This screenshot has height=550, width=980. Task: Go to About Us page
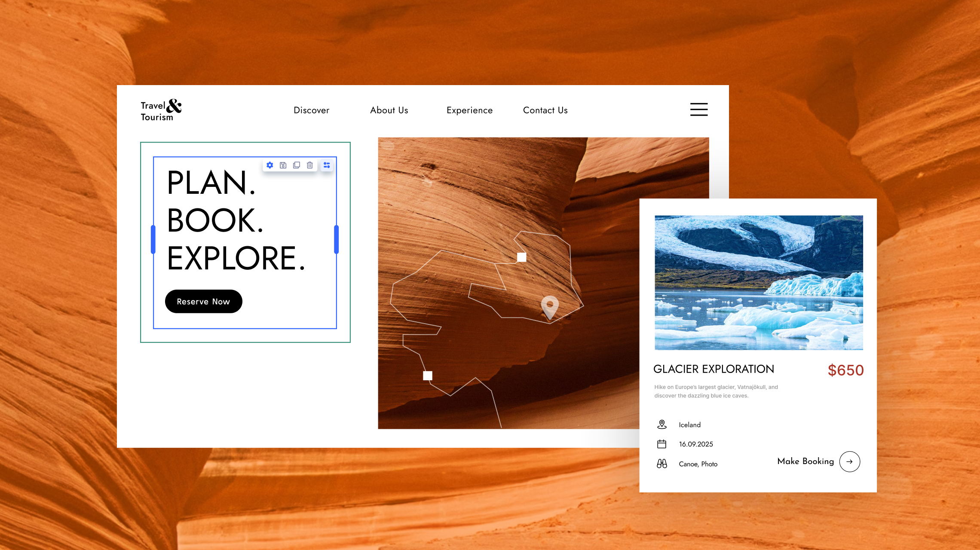pos(389,110)
